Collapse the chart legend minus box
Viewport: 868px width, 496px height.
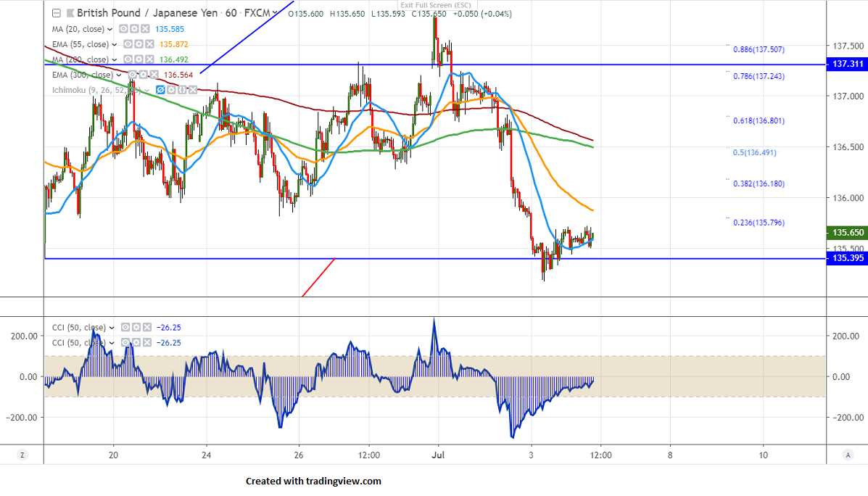point(57,13)
